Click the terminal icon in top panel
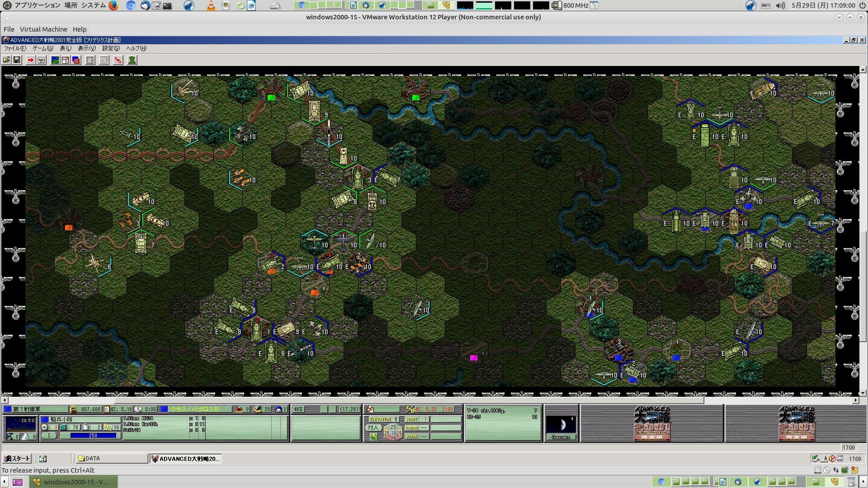 pyautogui.click(x=168, y=5)
